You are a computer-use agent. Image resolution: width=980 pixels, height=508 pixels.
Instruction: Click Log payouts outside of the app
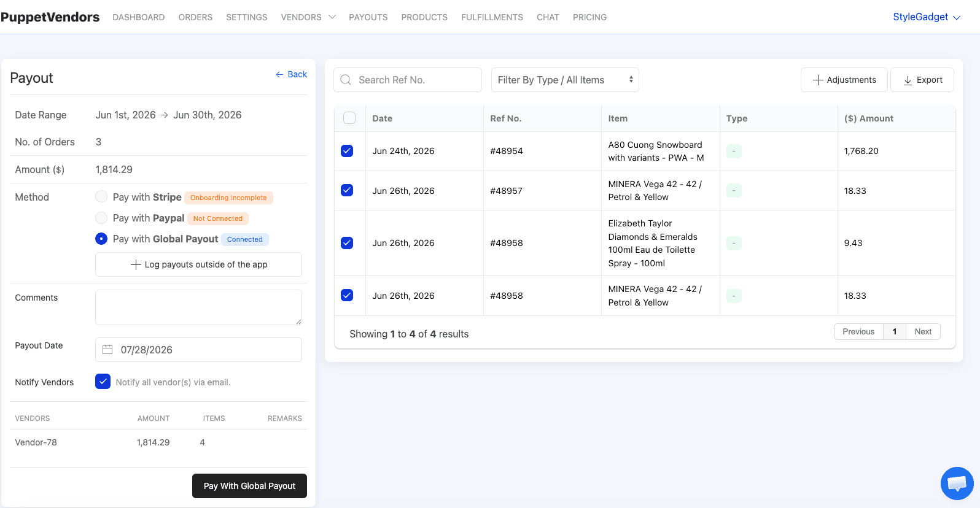point(198,264)
